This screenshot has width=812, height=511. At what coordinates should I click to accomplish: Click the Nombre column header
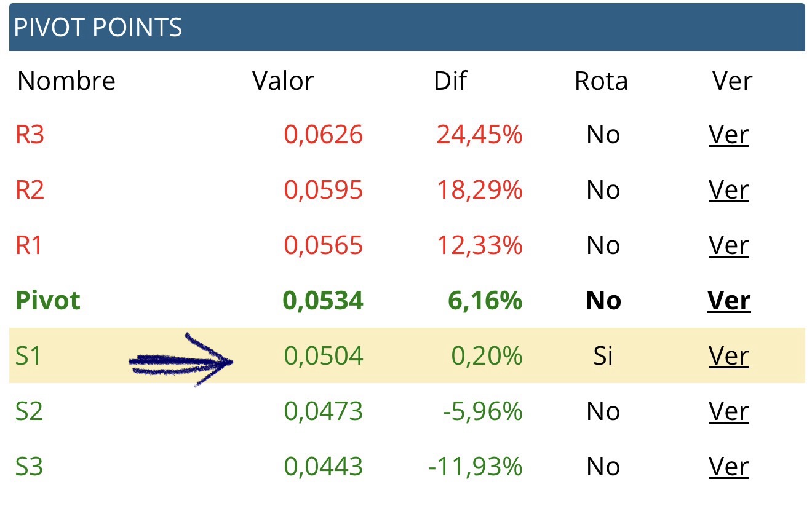66,81
